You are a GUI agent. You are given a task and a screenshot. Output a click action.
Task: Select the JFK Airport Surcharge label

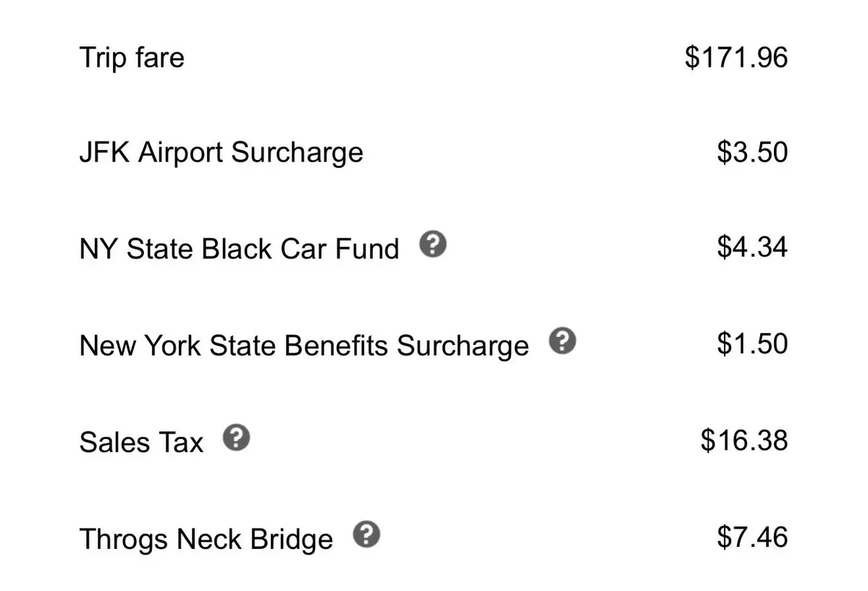tap(222, 153)
